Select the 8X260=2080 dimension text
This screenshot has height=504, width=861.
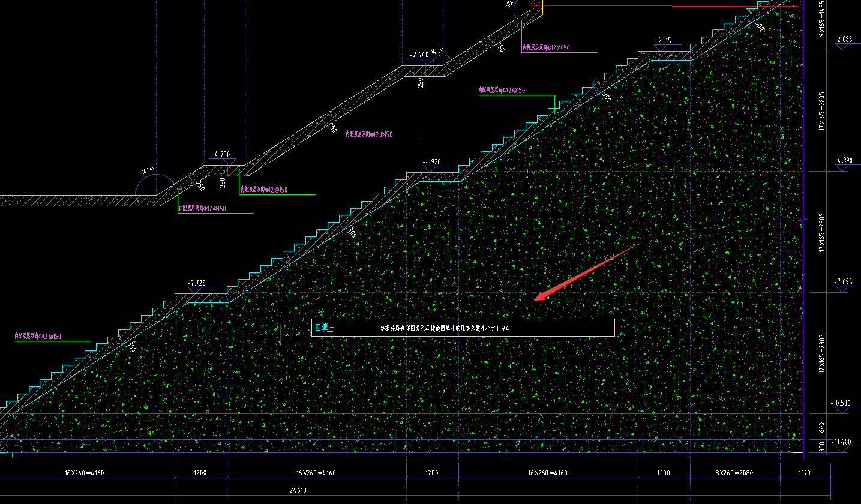tap(734, 473)
